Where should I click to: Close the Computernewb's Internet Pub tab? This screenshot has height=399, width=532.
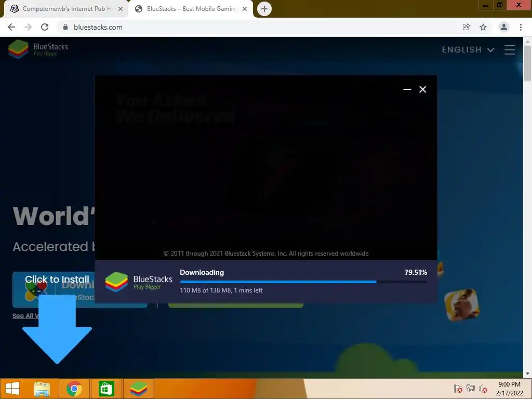coord(121,9)
